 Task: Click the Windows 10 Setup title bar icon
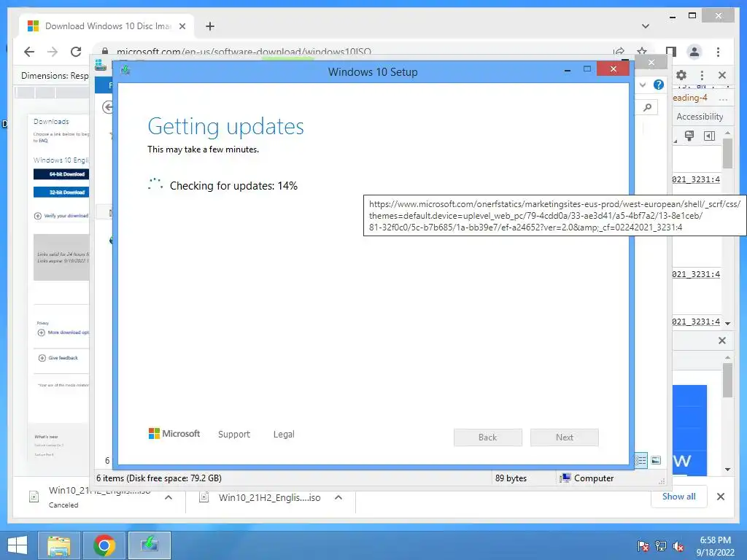pos(125,71)
